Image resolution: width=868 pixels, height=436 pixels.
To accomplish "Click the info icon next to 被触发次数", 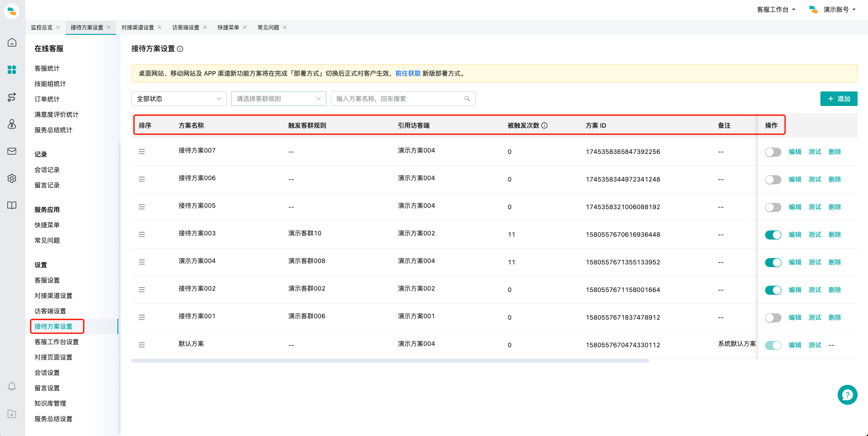I will (x=544, y=125).
